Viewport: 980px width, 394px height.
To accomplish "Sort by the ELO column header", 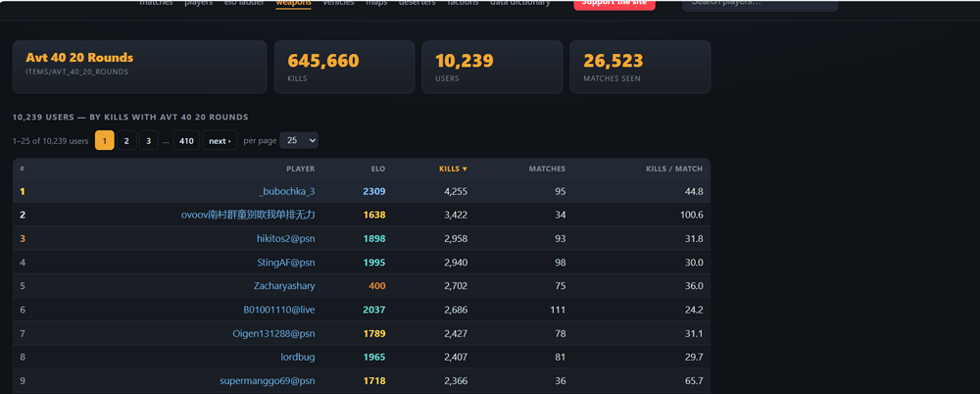I will (x=377, y=169).
